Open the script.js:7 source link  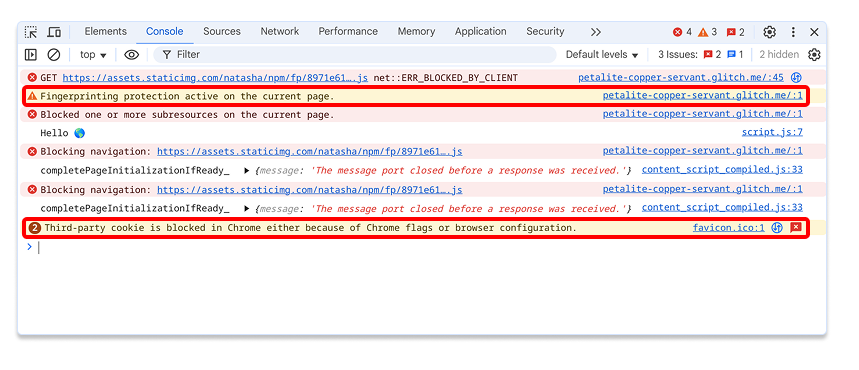(772, 132)
